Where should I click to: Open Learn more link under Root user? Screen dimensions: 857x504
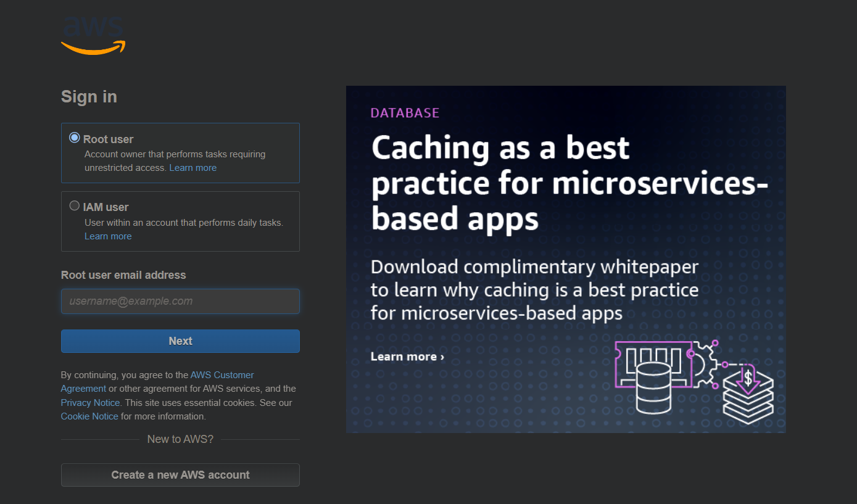click(193, 168)
